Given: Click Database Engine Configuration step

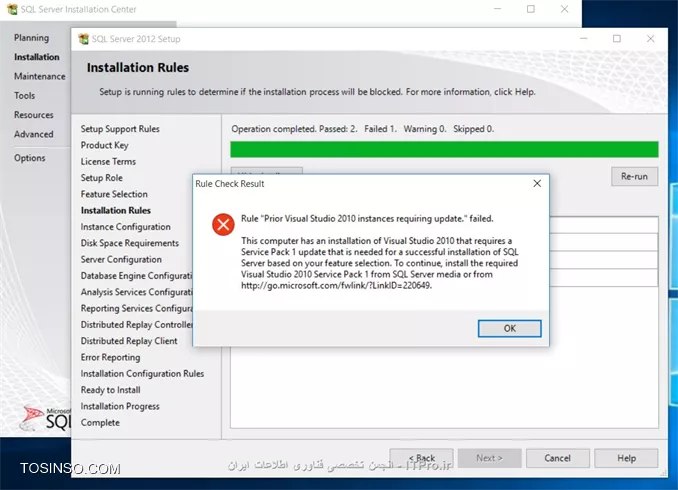Looking at the screenshot, I should [x=136, y=276].
